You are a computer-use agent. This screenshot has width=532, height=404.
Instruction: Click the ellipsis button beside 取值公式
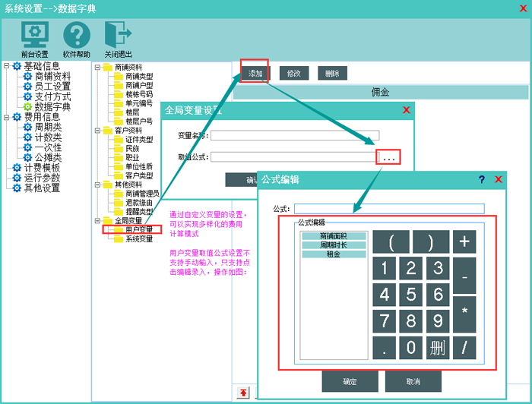click(389, 158)
